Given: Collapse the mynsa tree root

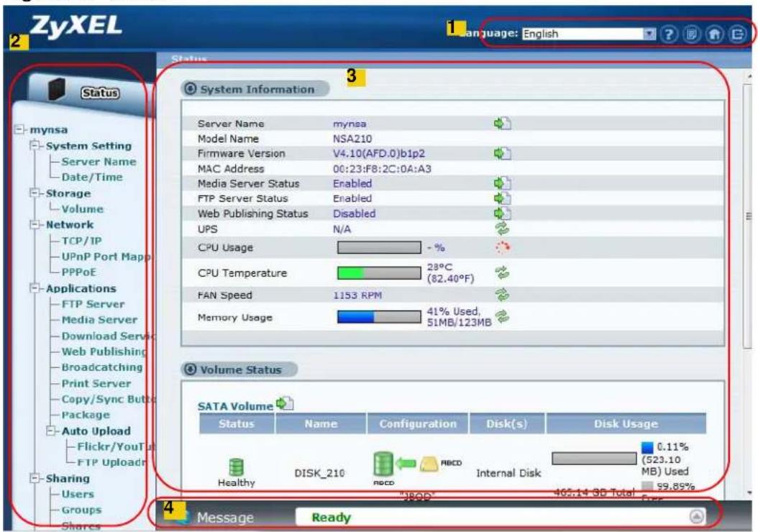Looking at the screenshot, I should tap(19, 129).
